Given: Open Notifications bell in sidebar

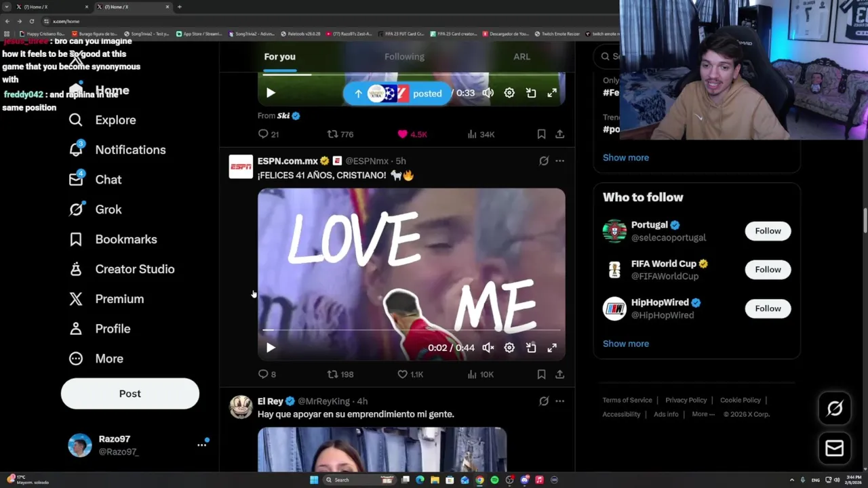Looking at the screenshot, I should pos(76,149).
